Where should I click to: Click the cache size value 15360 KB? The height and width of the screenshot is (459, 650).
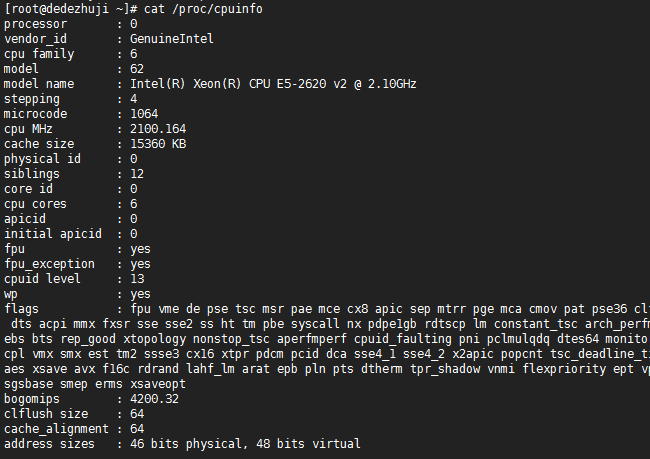tap(157, 143)
